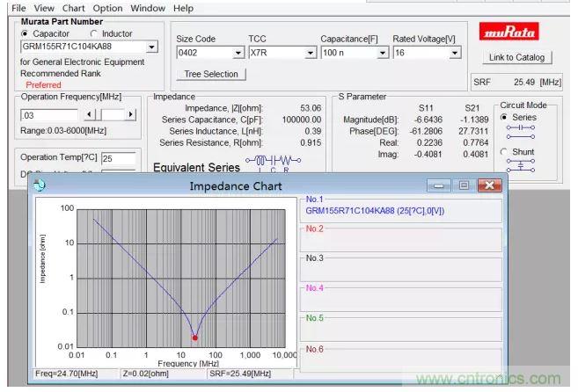Click the Link to Catalog button
Viewport: 578px width, 392px height.
coord(517,58)
